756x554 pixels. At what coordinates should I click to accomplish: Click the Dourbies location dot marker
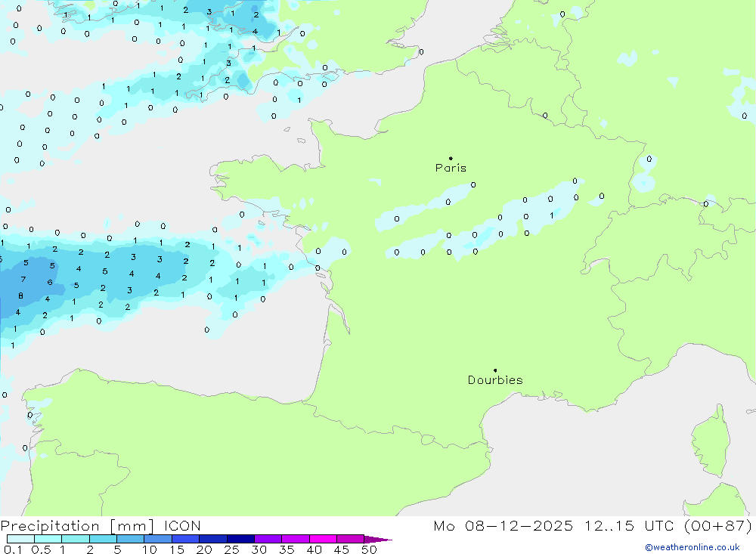tap(495, 370)
